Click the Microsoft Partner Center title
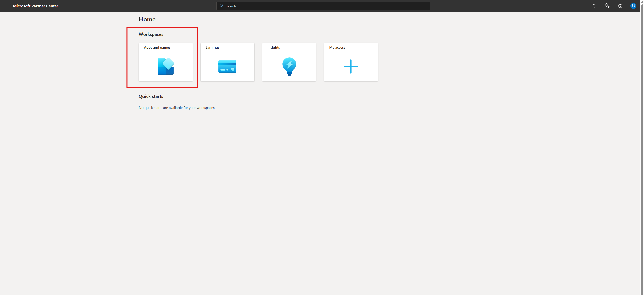The width and height of the screenshot is (644, 295). [x=35, y=6]
